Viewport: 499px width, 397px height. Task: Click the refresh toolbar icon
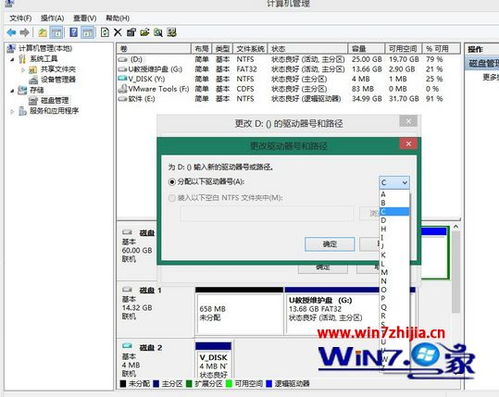tap(105, 33)
